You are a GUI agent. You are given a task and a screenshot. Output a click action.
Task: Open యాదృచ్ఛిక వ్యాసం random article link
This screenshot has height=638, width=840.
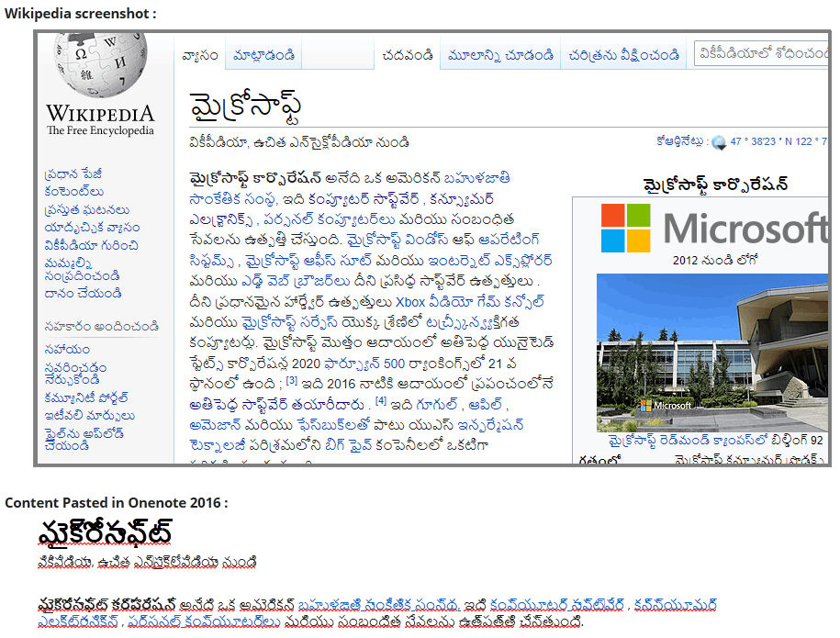(x=92, y=228)
